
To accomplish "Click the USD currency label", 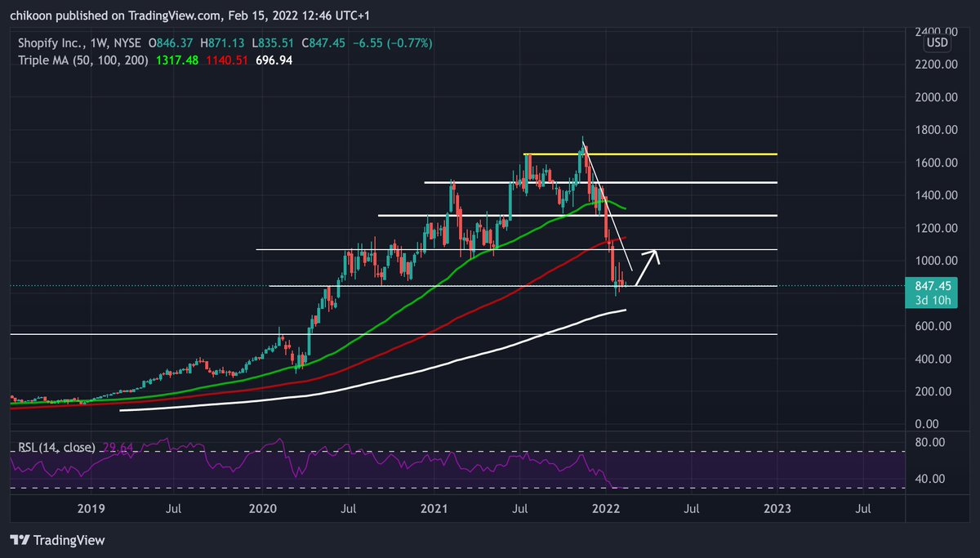I will pos(936,42).
